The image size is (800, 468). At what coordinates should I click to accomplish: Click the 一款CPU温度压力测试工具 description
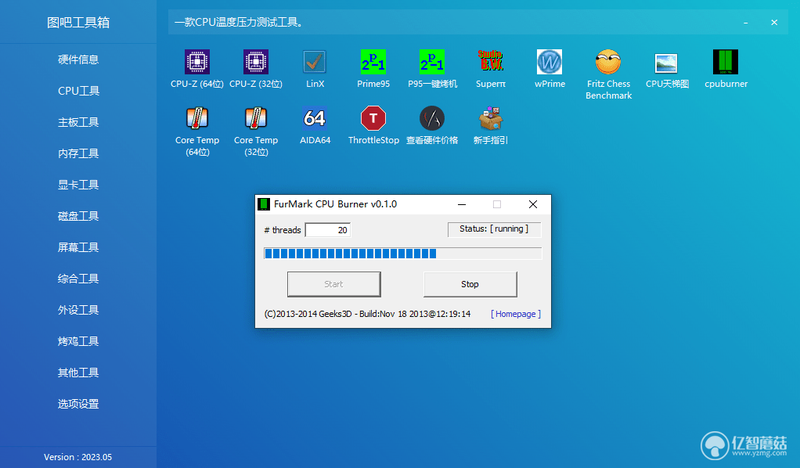[238, 22]
